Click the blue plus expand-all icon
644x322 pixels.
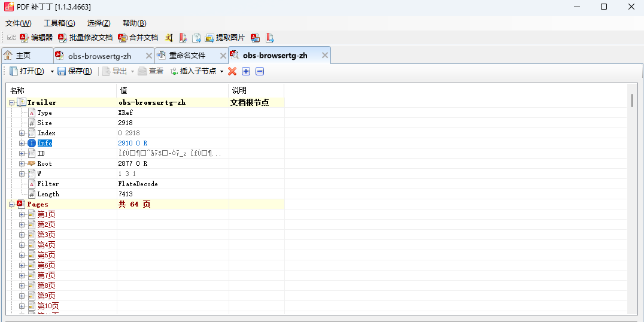click(246, 71)
